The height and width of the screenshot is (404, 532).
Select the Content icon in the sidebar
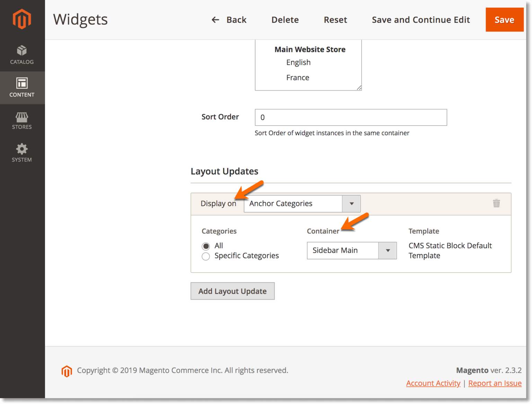tap(22, 87)
